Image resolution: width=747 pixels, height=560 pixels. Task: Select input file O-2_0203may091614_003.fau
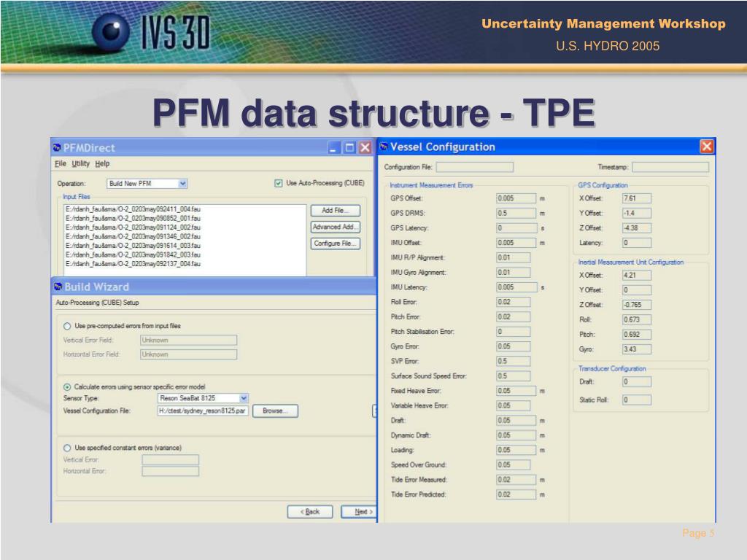133,245
